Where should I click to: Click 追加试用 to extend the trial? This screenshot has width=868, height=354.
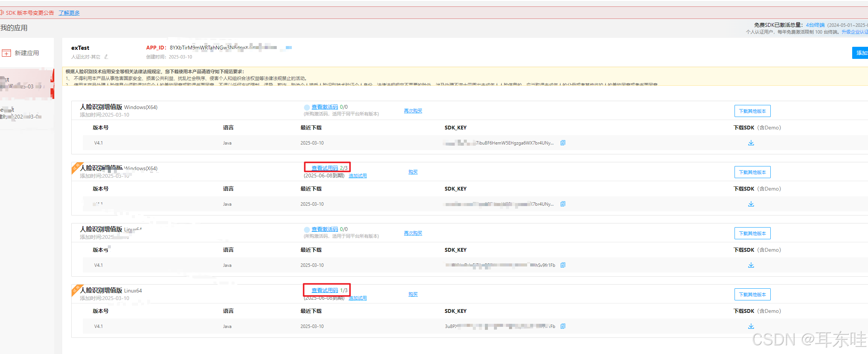point(357,175)
